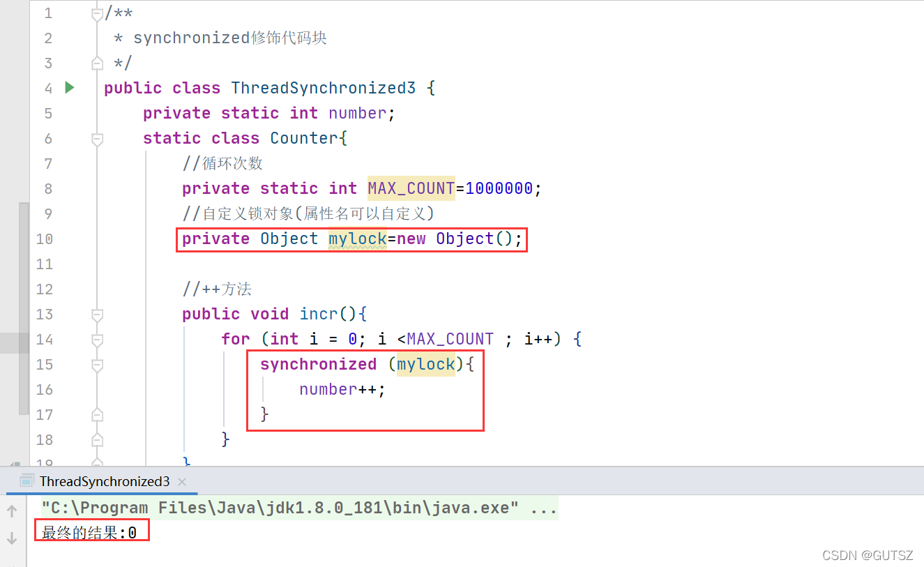
Task: Collapse the synchronized block at line 15
Action: 98,365
